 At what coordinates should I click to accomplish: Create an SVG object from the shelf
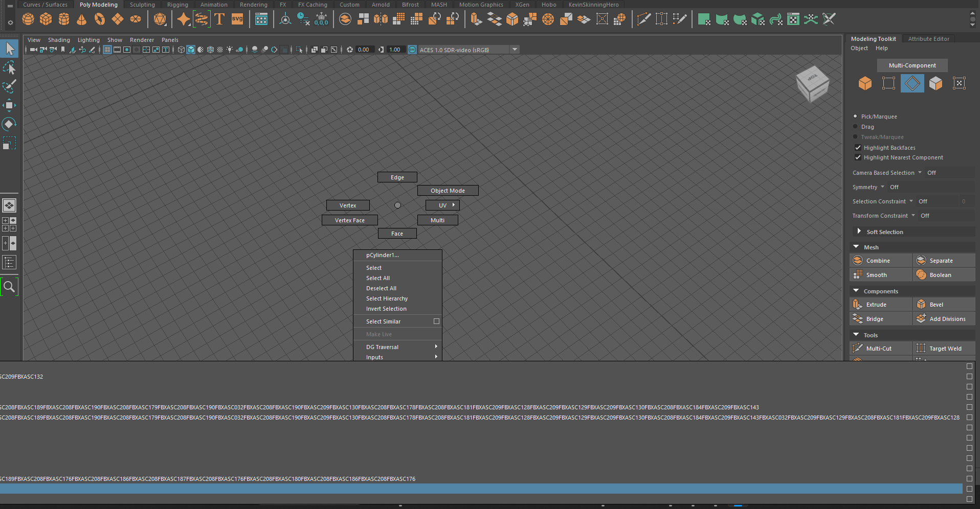coord(237,19)
